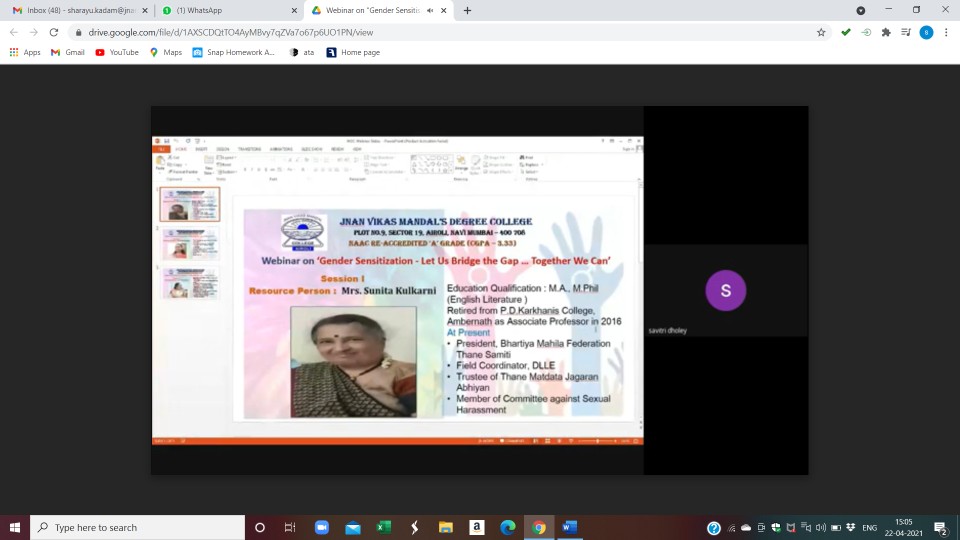This screenshot has height=540, width=960.
Task: View site information via padlock icon
Action: pyautogui.click(x=78, y=32)
